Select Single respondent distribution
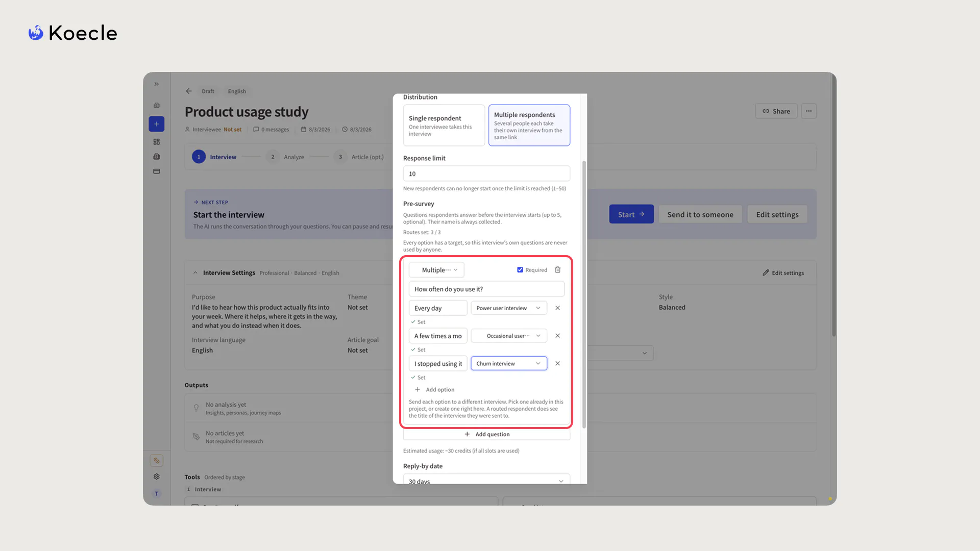The height and width of the screenshot is (551, 980). 444,126
